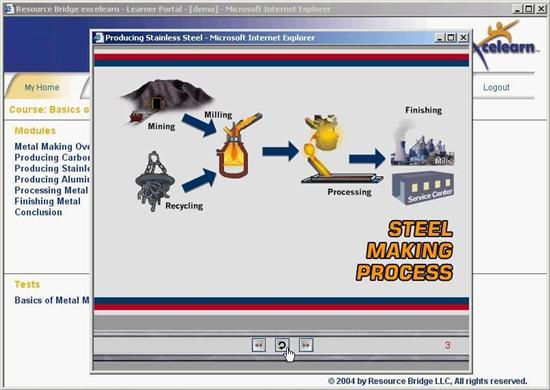Open the Metal Making Overview module
Screen dimensions: 550x390
click(x=52, y=147)
